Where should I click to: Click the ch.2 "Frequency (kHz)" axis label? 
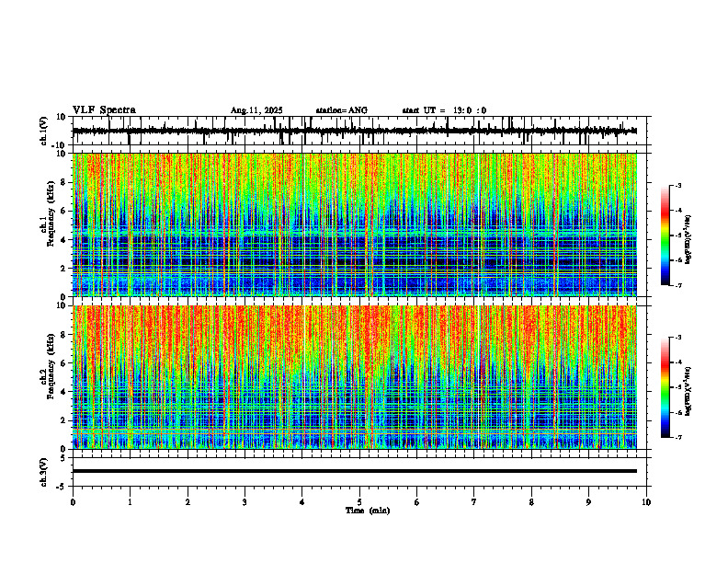(x=51, y=366)
